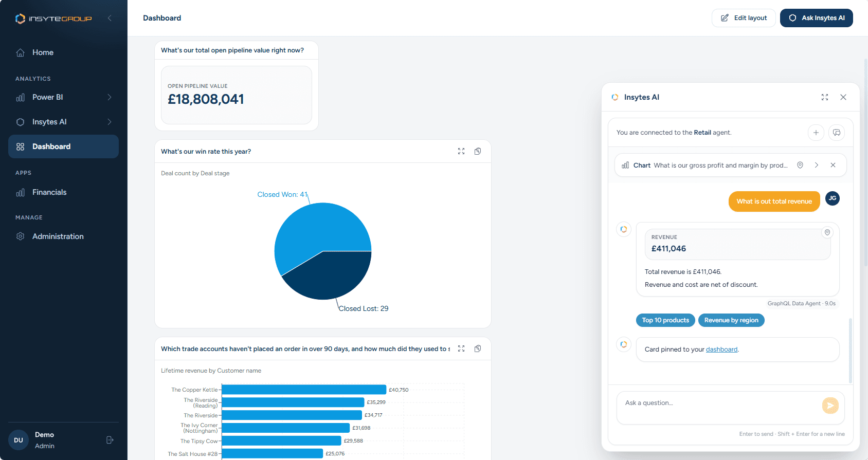868x460 pixels.
Task: Send the message with arrow button
Action: point(830,406)
